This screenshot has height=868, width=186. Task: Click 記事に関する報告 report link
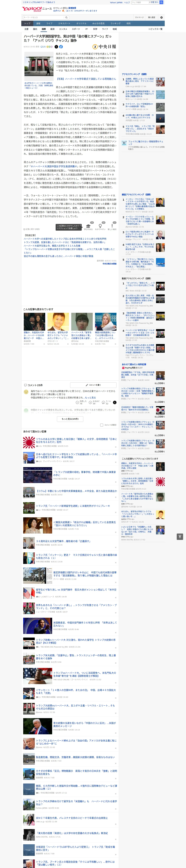[32, 229]
